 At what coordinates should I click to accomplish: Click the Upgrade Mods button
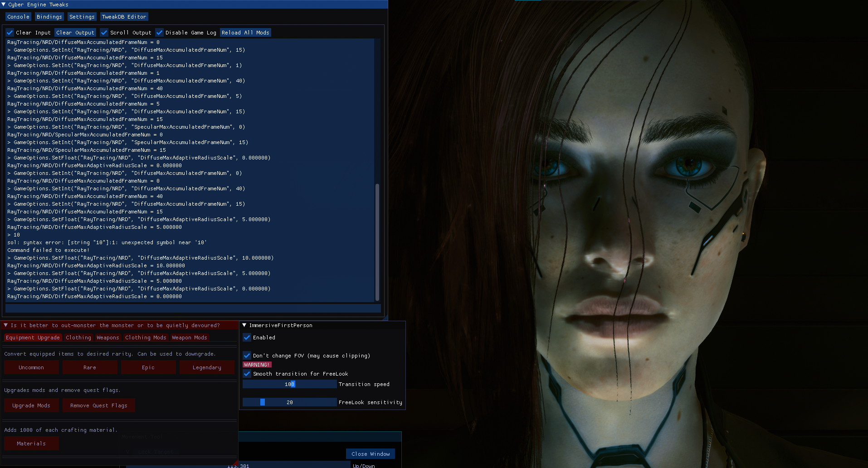(31, 405)
